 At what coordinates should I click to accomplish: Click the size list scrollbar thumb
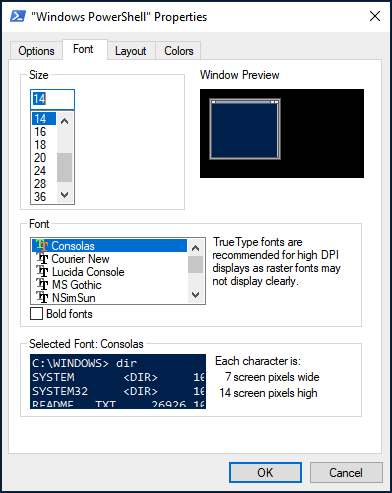(x=65, y=167)
